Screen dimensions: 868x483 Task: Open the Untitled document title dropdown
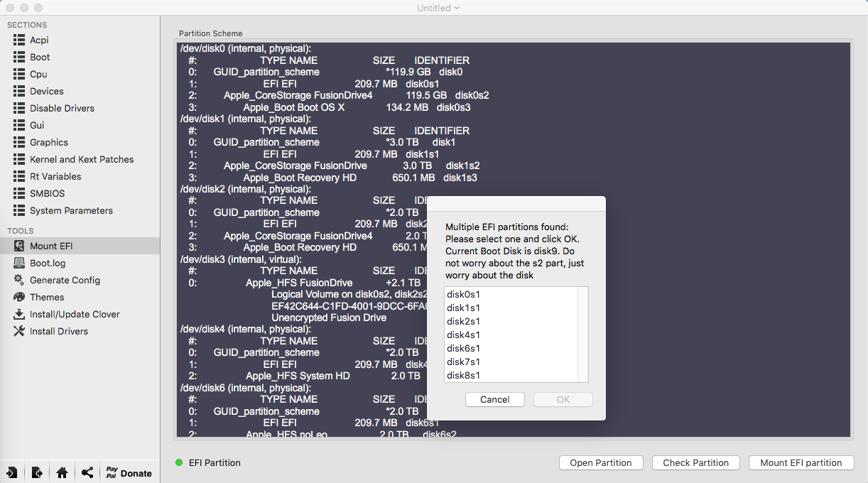pyautogui.click(x=438, y=8)
